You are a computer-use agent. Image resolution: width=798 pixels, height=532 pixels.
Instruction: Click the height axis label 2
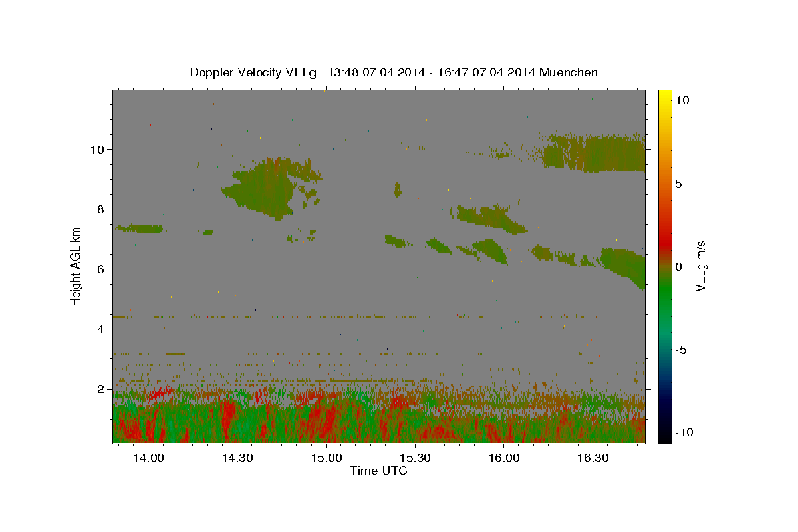click(101, 389)
